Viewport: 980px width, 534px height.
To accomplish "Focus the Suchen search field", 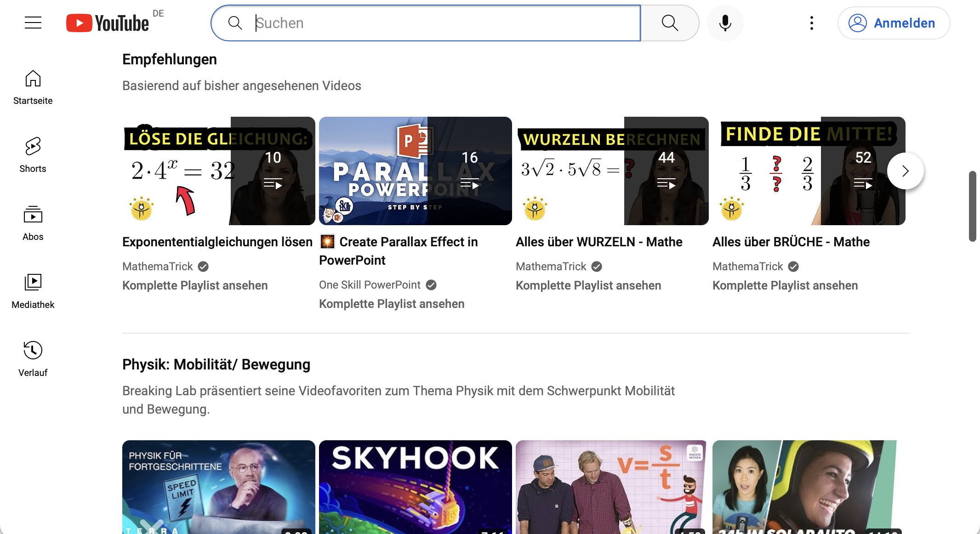I will point(426,23).
